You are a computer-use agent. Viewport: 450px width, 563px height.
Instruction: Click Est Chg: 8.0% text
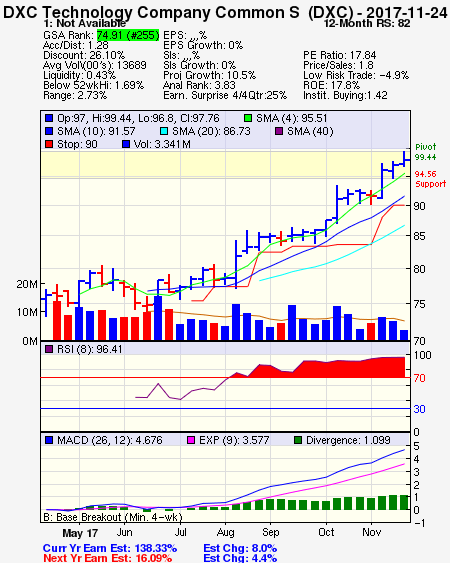[240, 549]
